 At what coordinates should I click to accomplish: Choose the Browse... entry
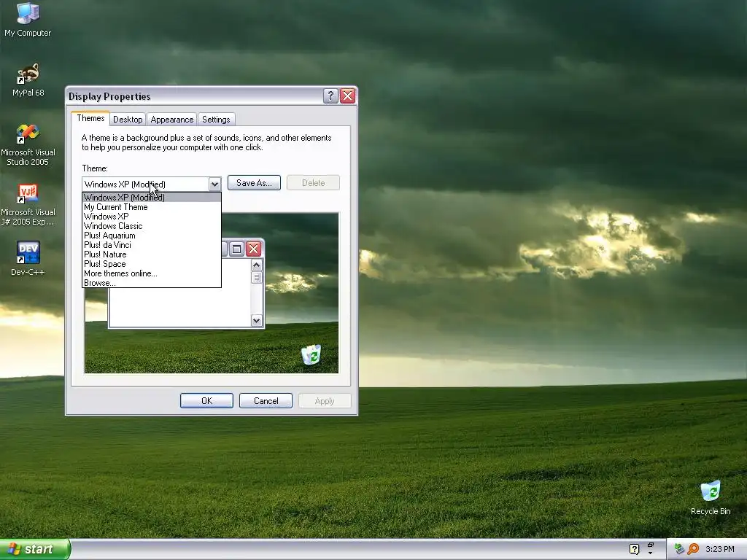click(x=152, y=283)
